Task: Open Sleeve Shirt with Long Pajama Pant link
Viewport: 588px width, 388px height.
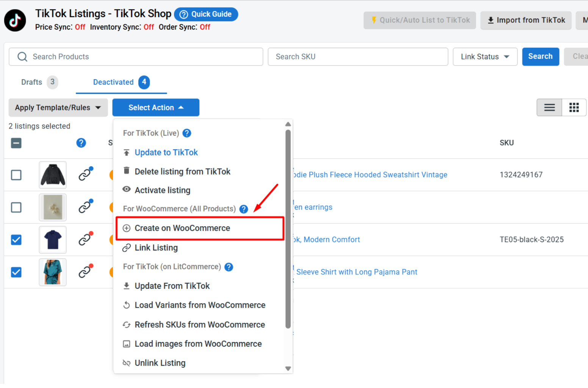Action: pyautogui.click(x=357, y=272)
